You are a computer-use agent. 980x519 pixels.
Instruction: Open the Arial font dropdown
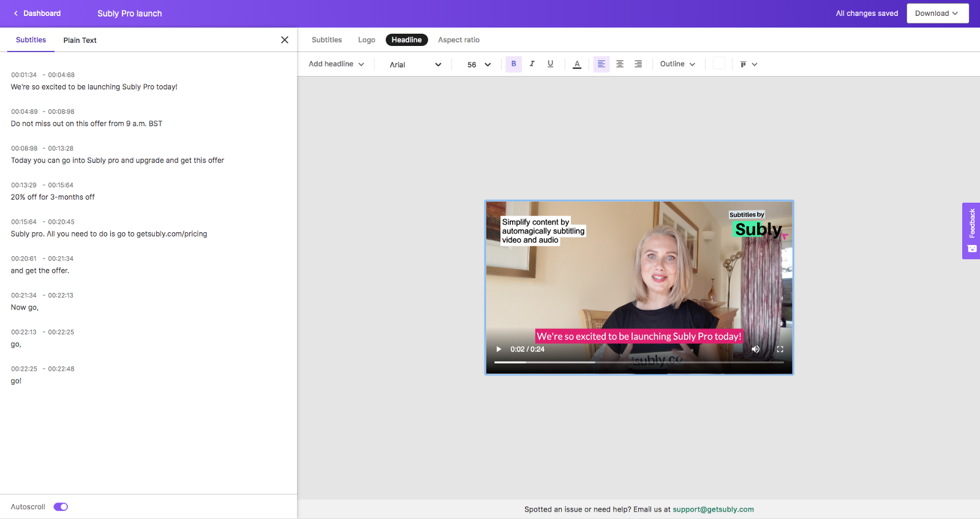pyautogui.click(x=415, y=64)
